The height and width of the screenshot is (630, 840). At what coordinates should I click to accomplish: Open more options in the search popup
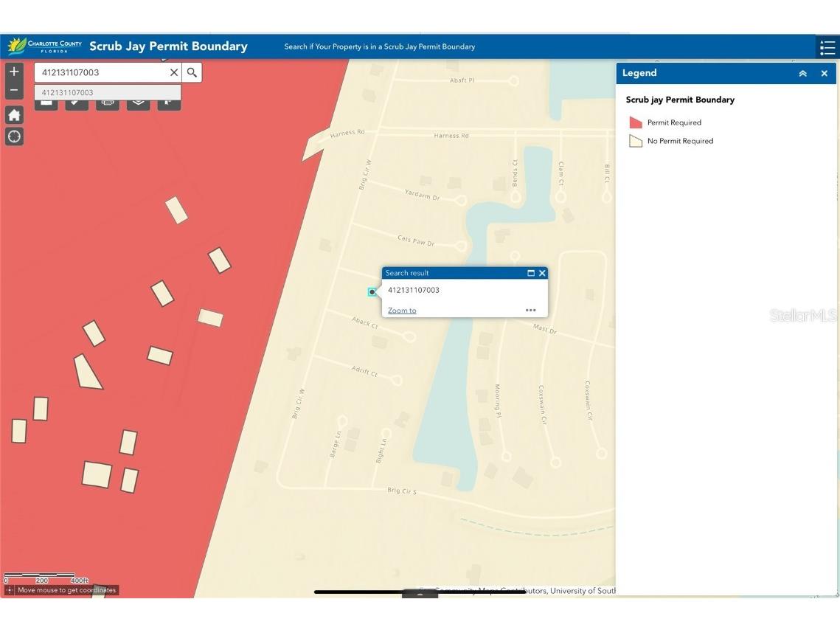click(x=530, y=311)
